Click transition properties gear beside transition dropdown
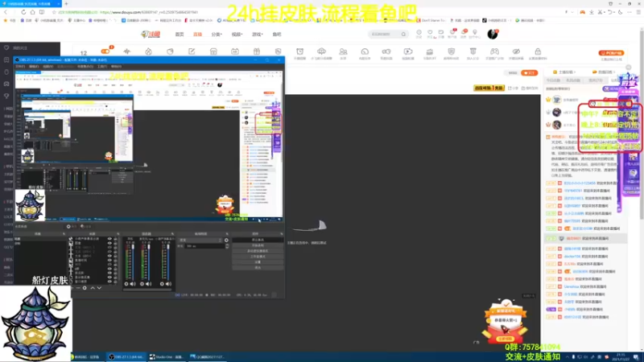Image resolution: width=644 pixels, height=362 pixels. tap(226, 240)
